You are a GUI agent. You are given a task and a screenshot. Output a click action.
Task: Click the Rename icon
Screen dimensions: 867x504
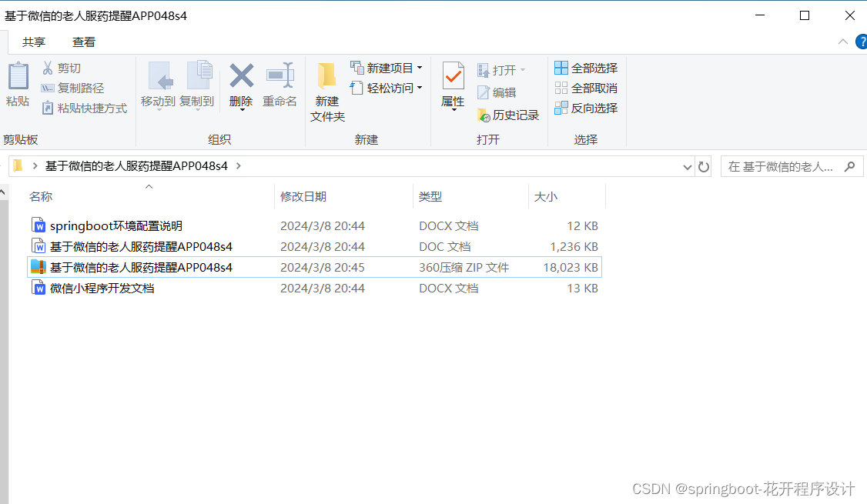(280, 75)
